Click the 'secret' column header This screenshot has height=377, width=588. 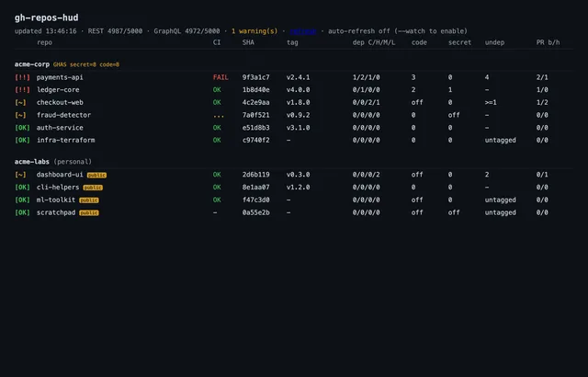pyautogui.click(x=459, y=42)
